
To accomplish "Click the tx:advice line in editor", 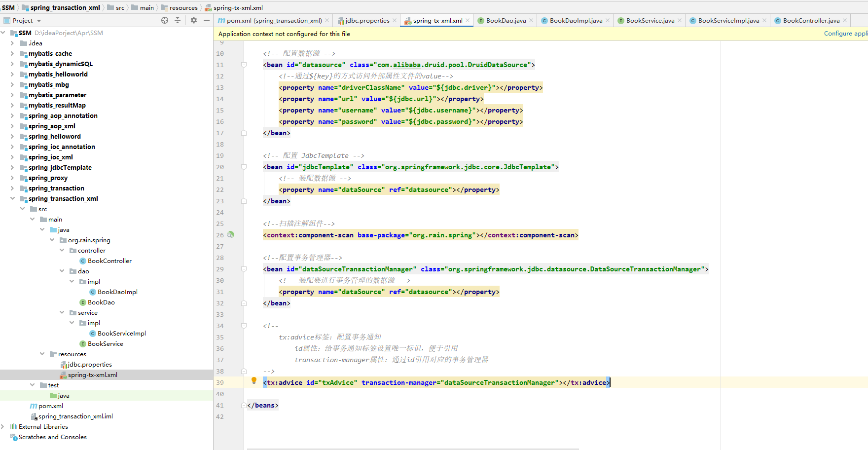I will 436,382.
